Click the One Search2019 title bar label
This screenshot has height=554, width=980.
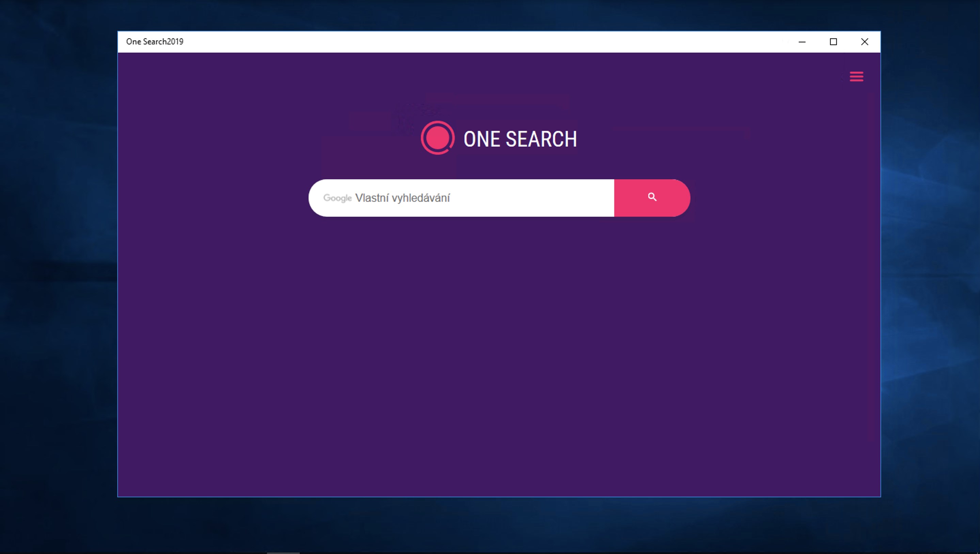click(x=155, y=42)
